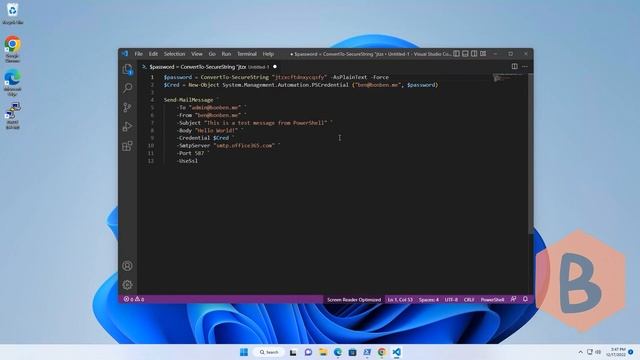Open the File menu
The width and height of the screenshot is (640, 360).
point(139,54)
